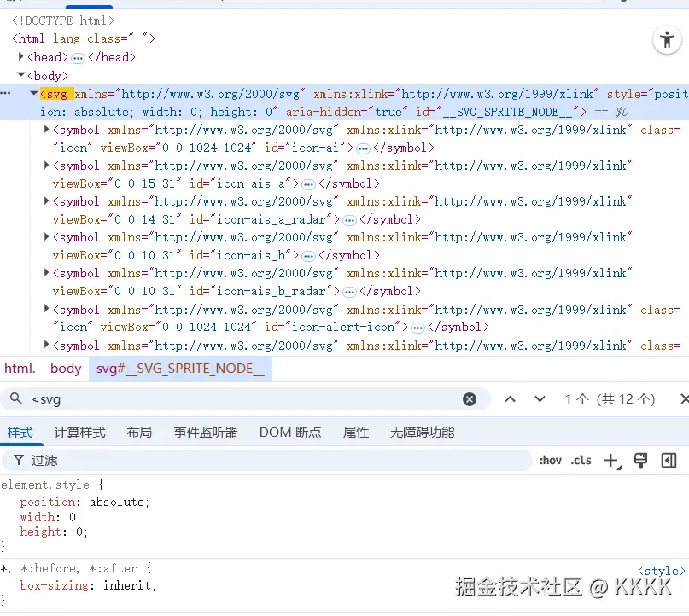Click the icon-alert-icon id attribute

pos(333,327)
